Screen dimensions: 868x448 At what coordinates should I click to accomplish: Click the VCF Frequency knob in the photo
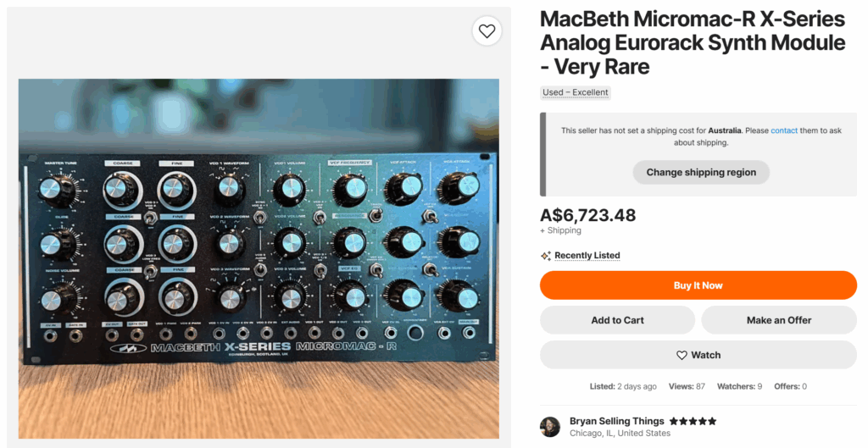pos(349,188)
